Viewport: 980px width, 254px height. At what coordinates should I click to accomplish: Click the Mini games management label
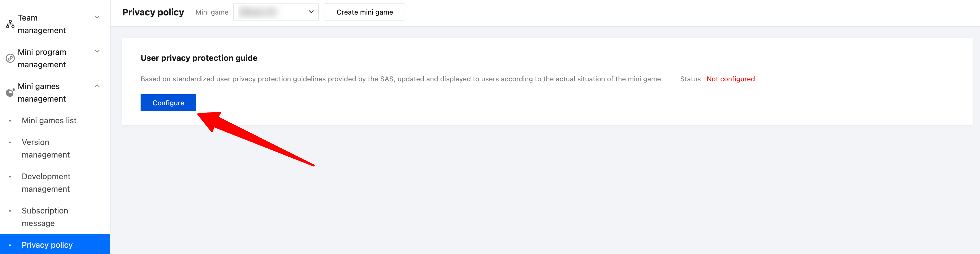click(x=42, y=92)
